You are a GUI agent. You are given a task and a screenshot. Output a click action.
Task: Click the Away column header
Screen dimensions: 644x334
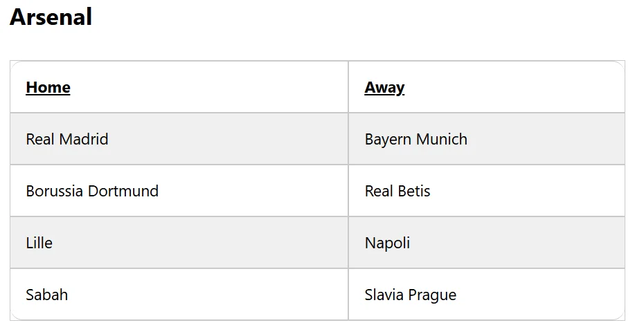coord(384,88)
